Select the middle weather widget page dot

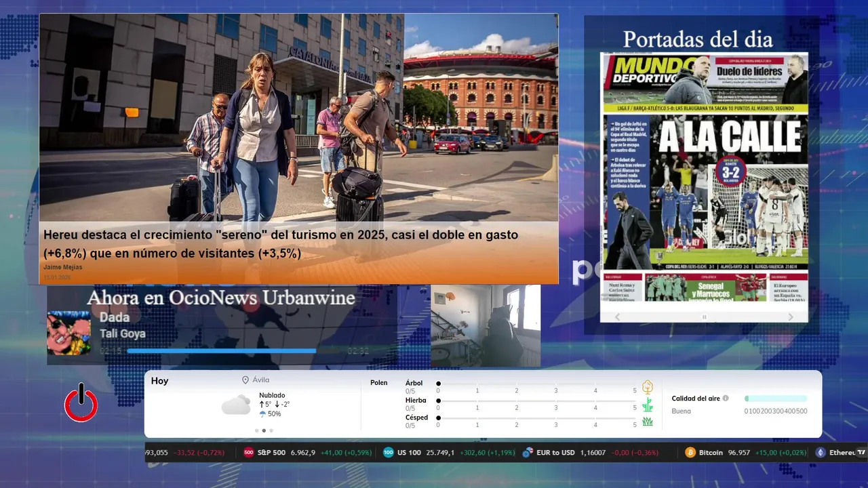pos(264,430)
